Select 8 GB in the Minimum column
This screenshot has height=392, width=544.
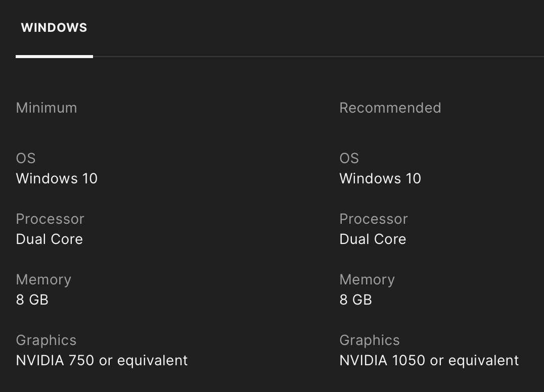pyautogui.click(x=32, y=300)
